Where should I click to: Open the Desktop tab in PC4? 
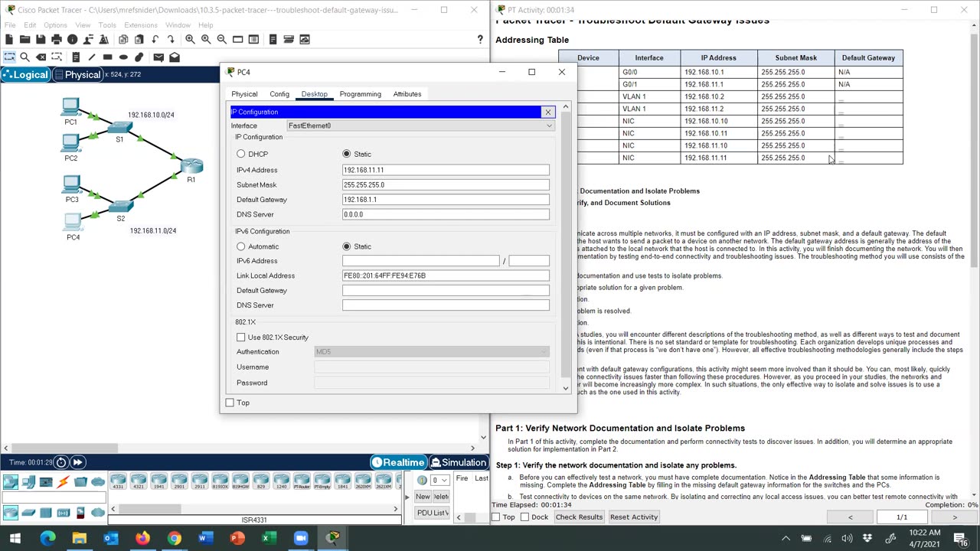coord(314,94)
